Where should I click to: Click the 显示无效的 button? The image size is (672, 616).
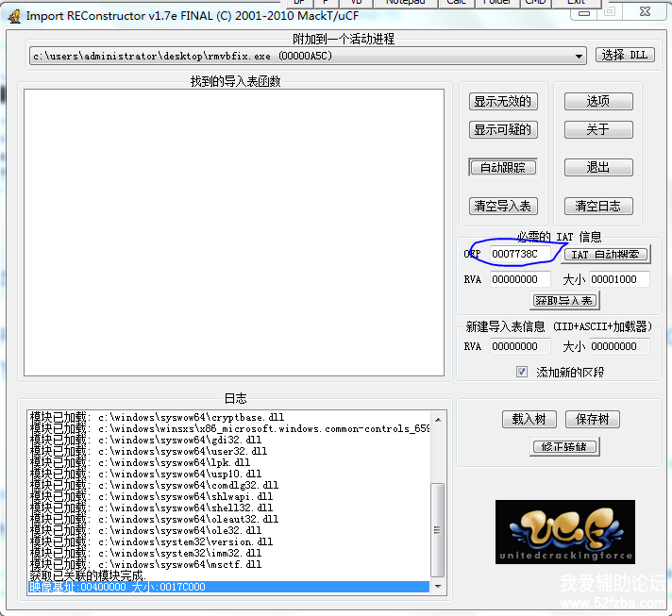pyautogui.click(x=503, y=102)
